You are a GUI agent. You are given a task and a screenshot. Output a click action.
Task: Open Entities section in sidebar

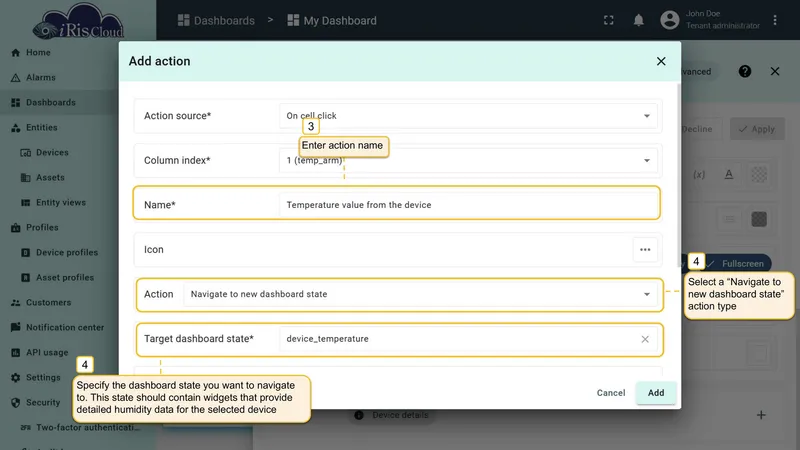pos(42,128)
